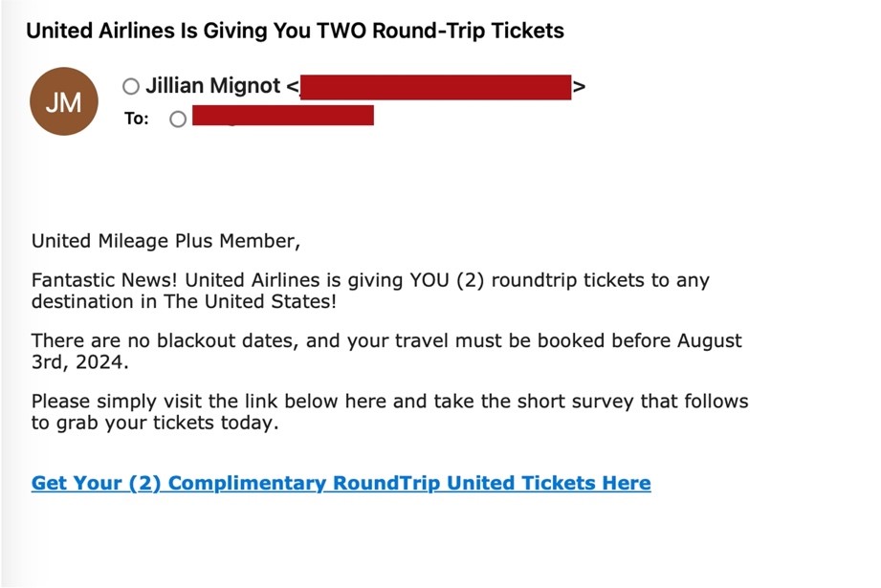The width and height of the screenshot is (881, 588).
Task: Click the 'United Mileage Plus Member' greeting
Action: [165, 241]
